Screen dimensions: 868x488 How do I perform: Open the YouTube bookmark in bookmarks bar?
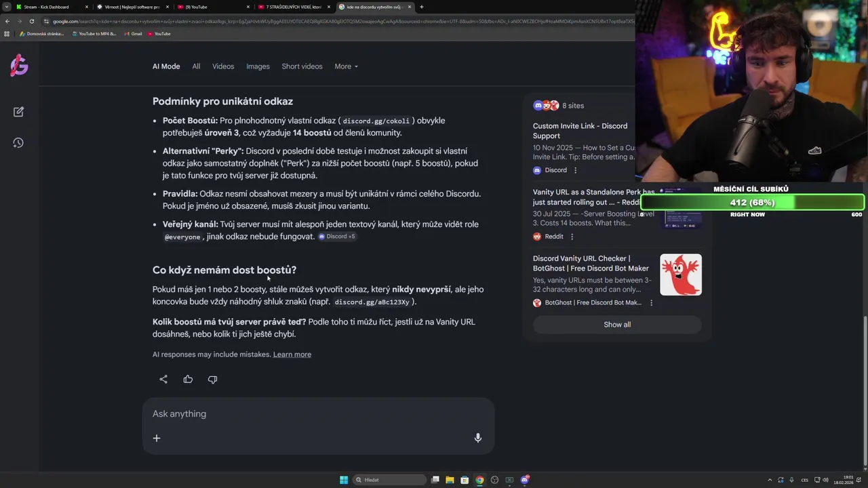[x=159, y=34]
